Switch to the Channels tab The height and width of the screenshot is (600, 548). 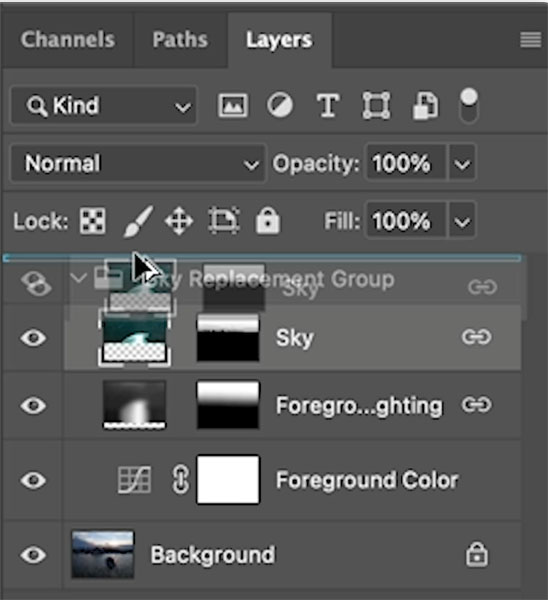point(68,40)
